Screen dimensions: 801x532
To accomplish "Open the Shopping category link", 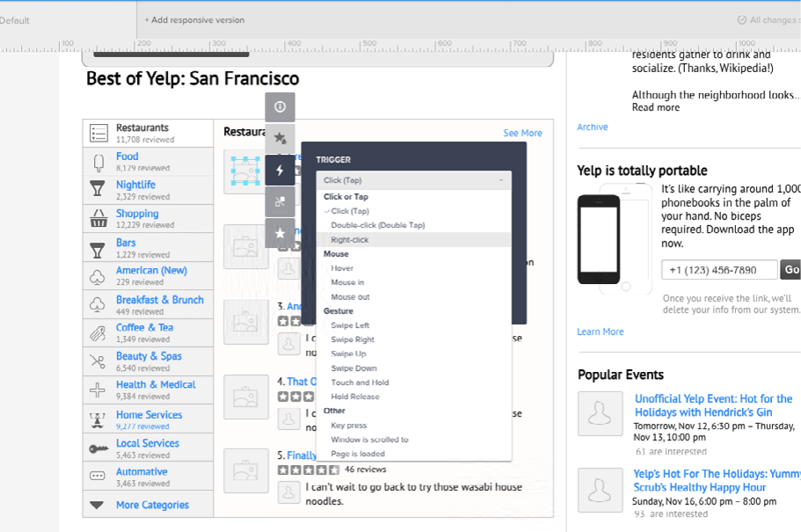I will [137, 214].
